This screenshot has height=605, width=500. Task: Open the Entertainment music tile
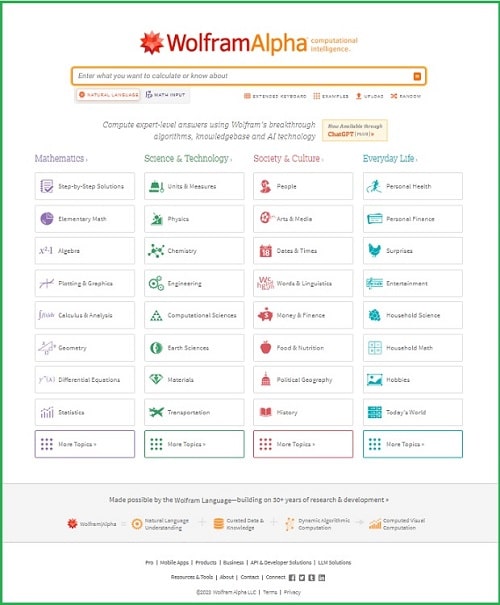click(413, 283)
